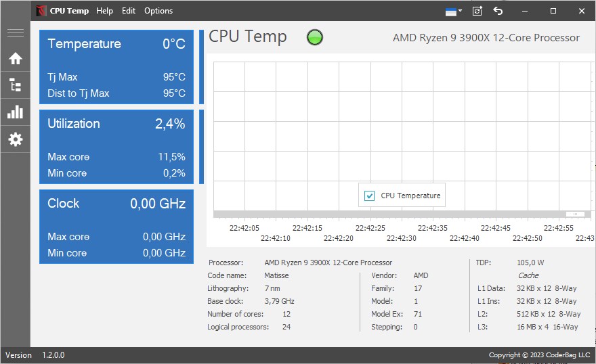Click the refresh icon in the title bar
This screenshot has width=596, height=364.
tap(477, 11)
